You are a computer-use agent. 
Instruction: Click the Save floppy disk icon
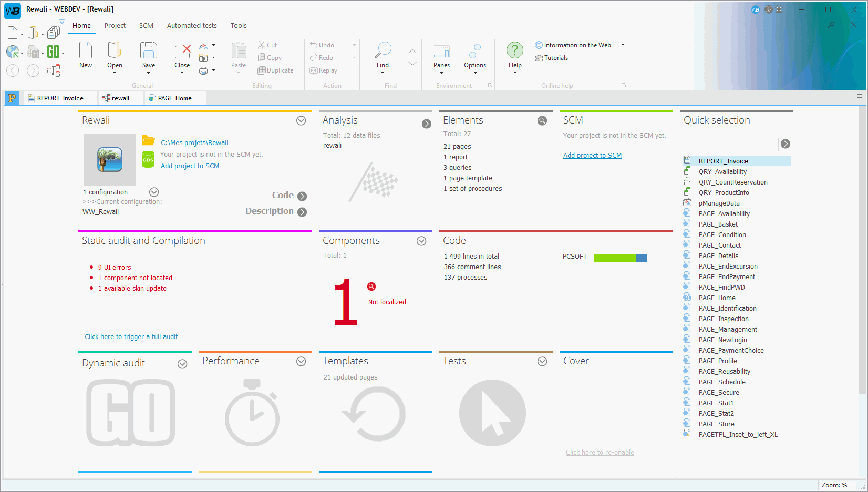tap(149, 50)
